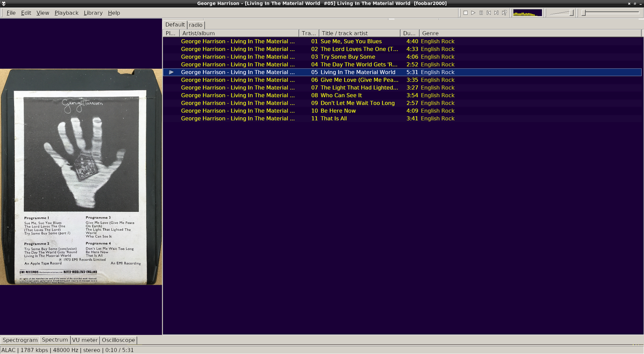Click the Play button in the toolbar
The height and width of the screenshot is (354, 644).
pos(473,13)
